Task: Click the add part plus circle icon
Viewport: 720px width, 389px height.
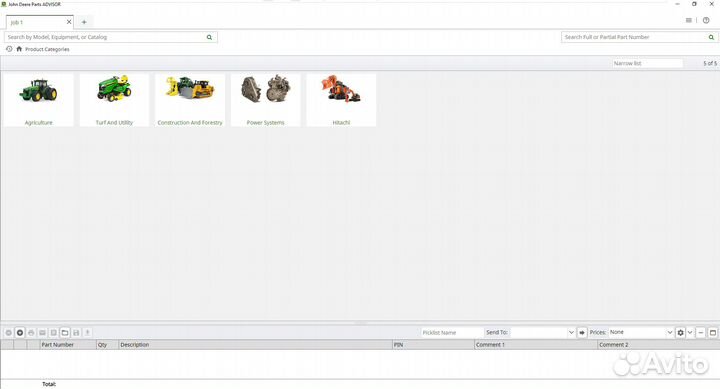Action: tap(20, 333)
